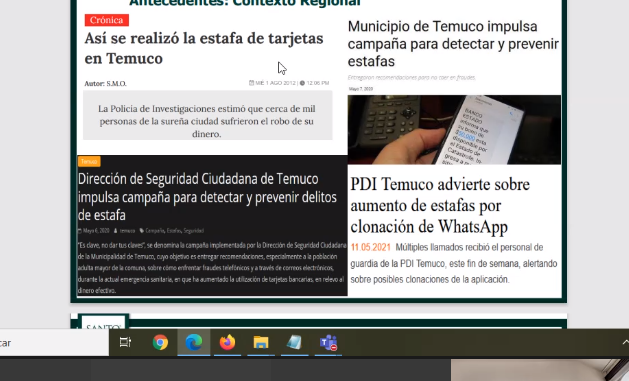The width and height of the screenshot is (629, 381).
Task: Open Google Chrome from the taskbar
Action: click(x=160, y=342)
